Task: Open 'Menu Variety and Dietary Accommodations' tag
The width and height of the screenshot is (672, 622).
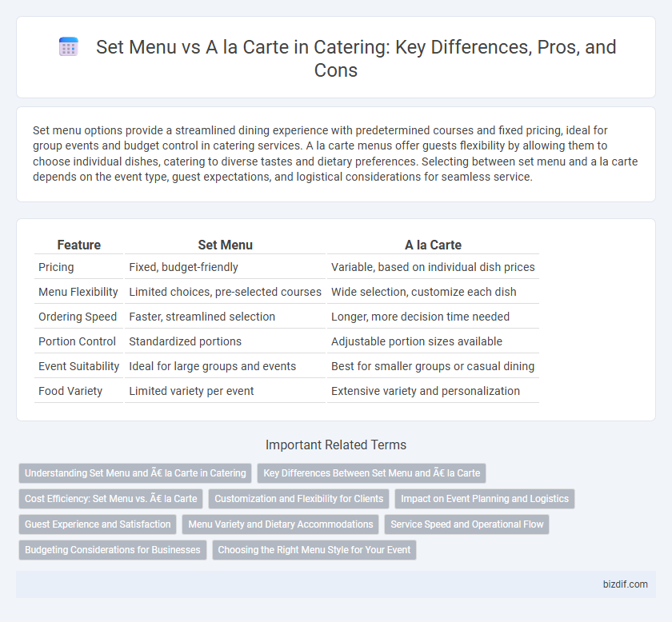Action: 281,524
